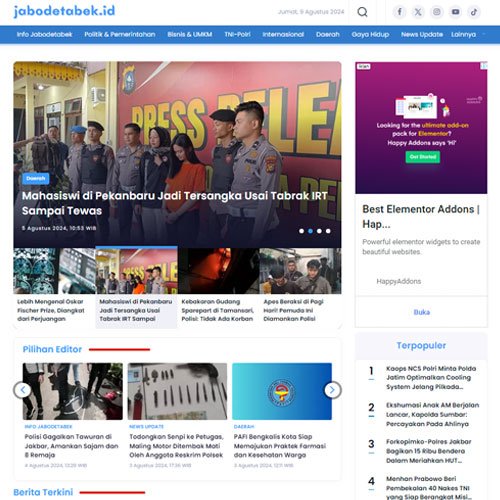Select the third slider dot
Viewport: 500px width, 500px height.
(x=319, y=231)
